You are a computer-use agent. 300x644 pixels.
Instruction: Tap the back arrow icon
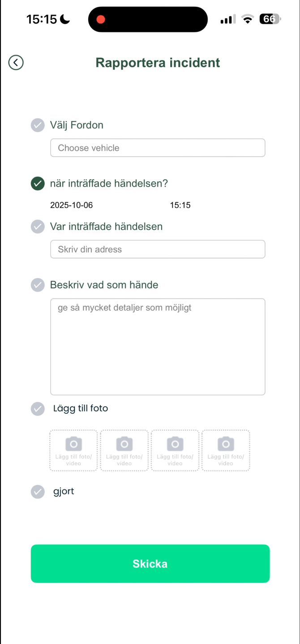pos(16,62)
